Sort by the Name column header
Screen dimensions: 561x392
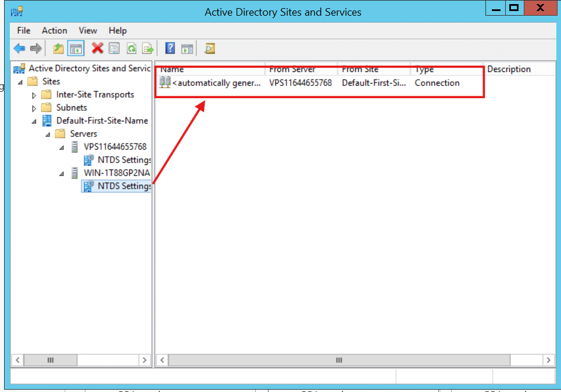click(x=210, y=69)
